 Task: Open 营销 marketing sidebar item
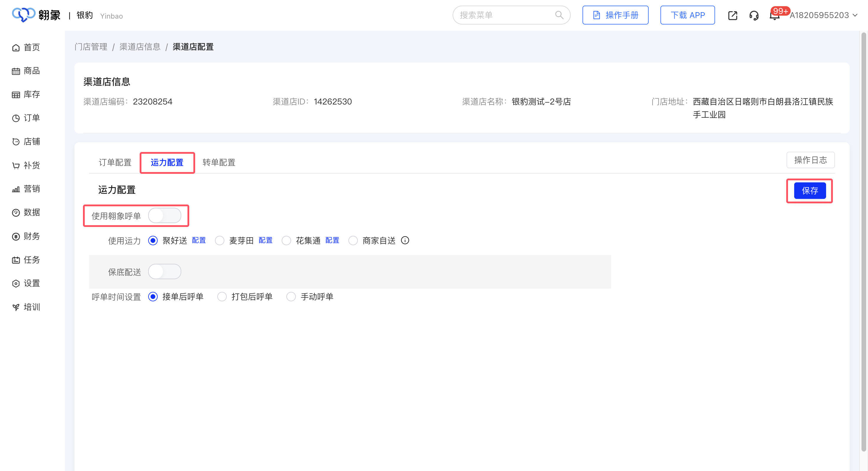point(26,189)
